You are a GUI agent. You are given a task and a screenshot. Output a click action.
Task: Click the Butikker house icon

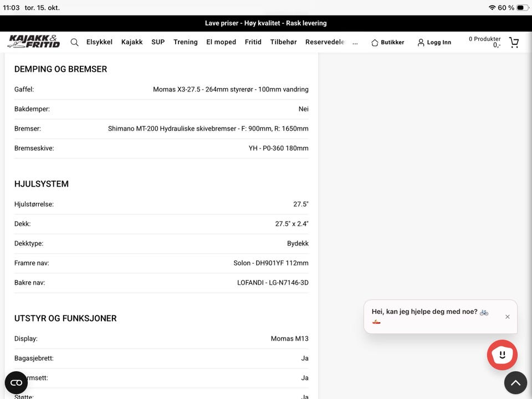pos(375,43)
